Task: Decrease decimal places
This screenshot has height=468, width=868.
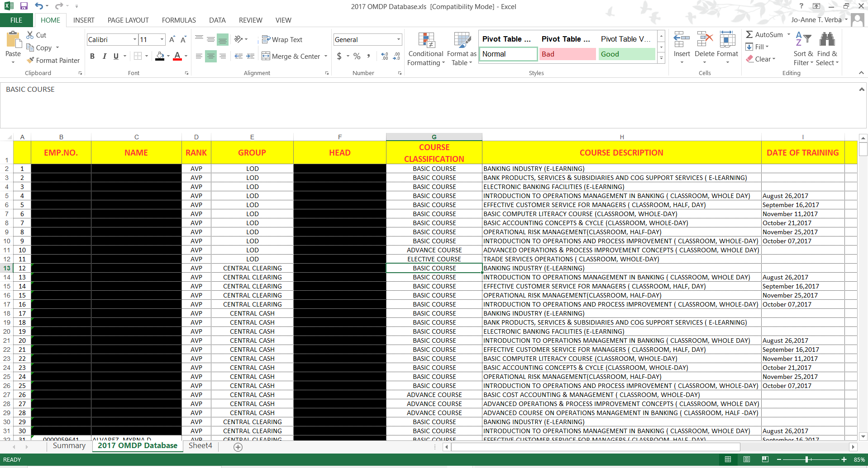Action: [x=396, y=56]
